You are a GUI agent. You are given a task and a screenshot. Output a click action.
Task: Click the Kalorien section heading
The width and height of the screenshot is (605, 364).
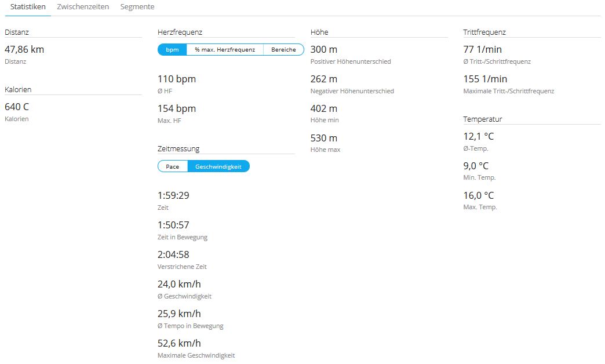click(18, 90)
